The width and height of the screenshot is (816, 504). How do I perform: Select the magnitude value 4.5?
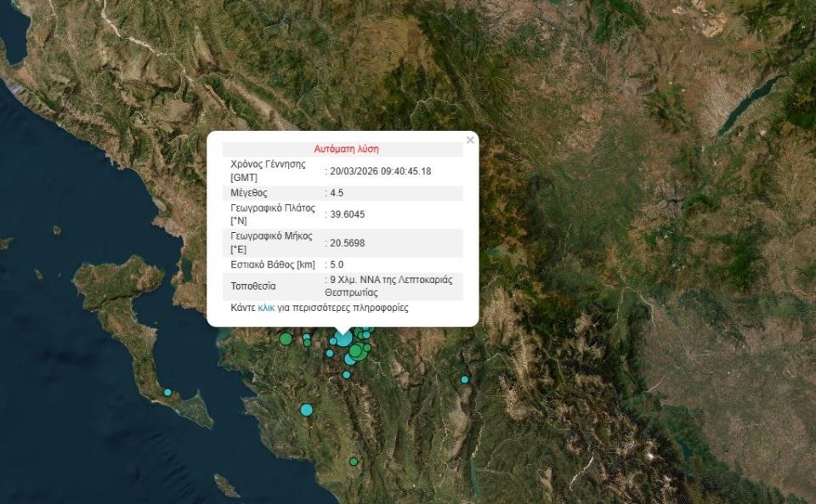coord(337,193)
